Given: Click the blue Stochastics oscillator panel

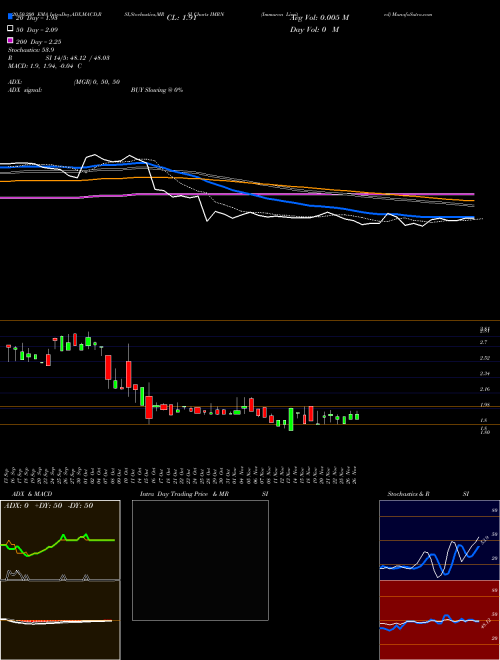Looking at the screenshot, I should [x=439, y=540].
